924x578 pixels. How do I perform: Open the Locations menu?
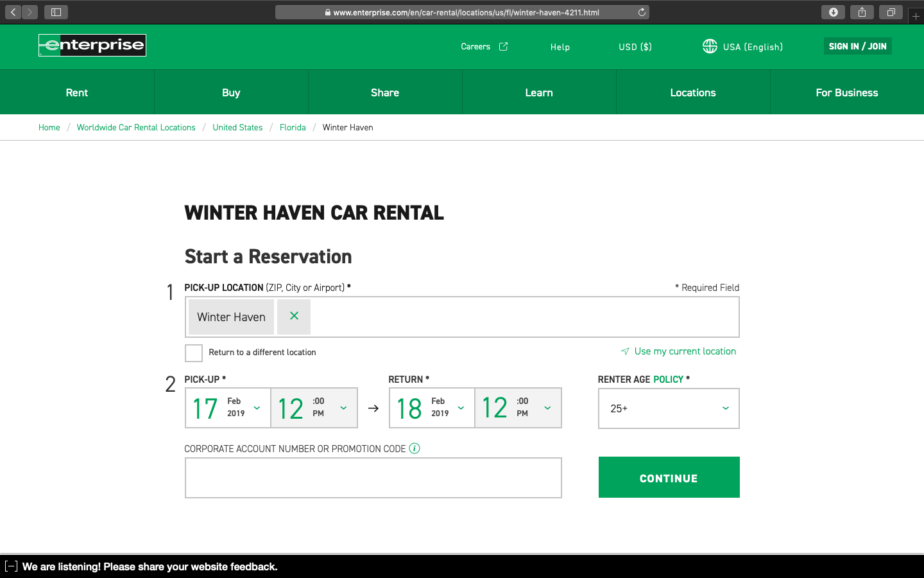[x=693, y=92]
